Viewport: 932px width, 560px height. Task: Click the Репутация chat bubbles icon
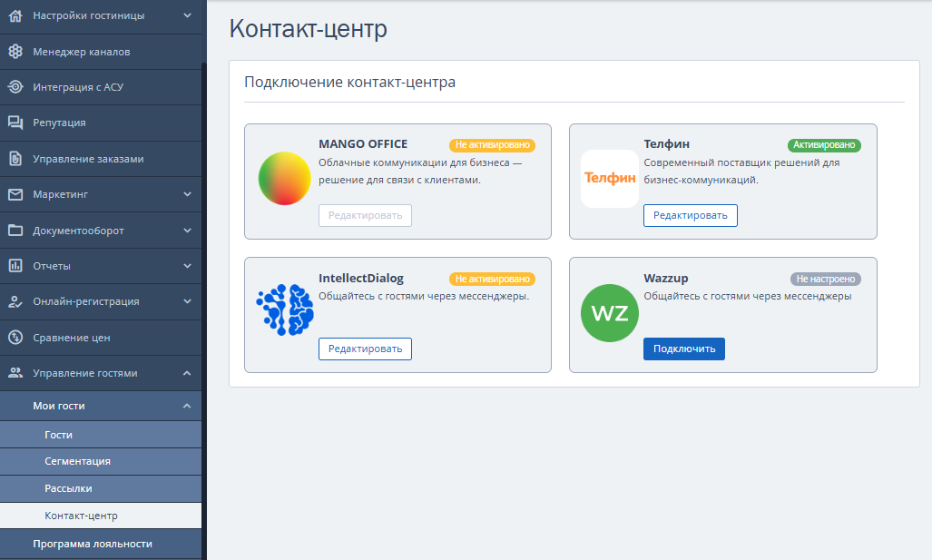click(x=15, y=123)
